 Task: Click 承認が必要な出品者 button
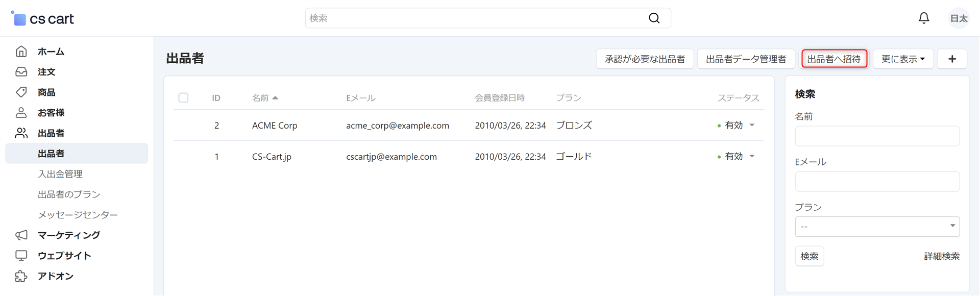pos(645,59)
